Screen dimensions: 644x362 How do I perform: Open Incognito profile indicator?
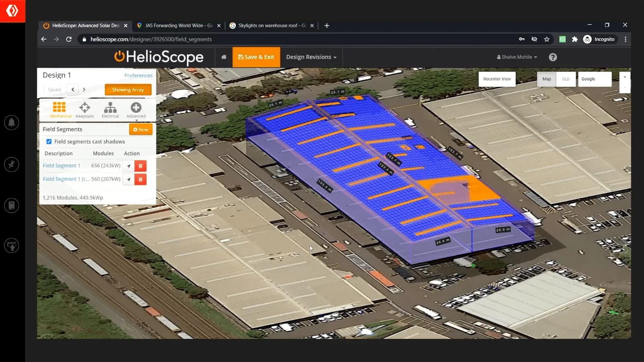pos(599,39)
